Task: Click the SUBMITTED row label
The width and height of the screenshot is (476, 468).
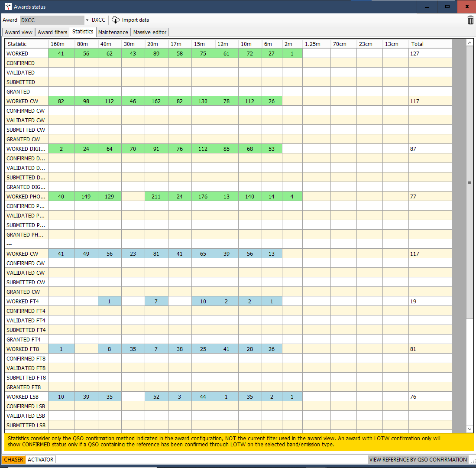Action: click(x=27, y=82)
